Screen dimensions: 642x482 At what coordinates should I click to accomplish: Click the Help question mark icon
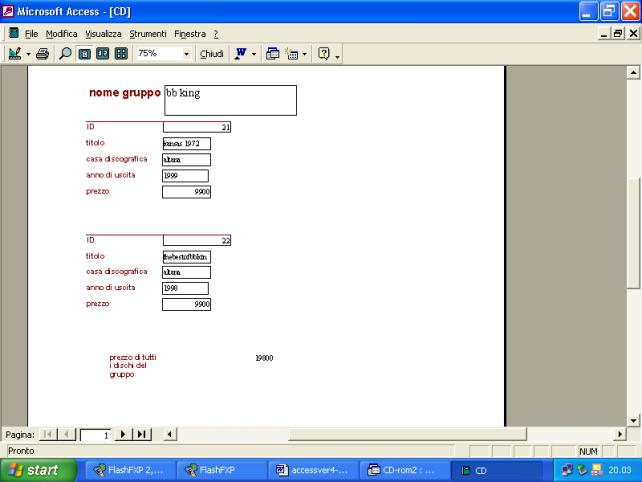(x=323, y=54)
